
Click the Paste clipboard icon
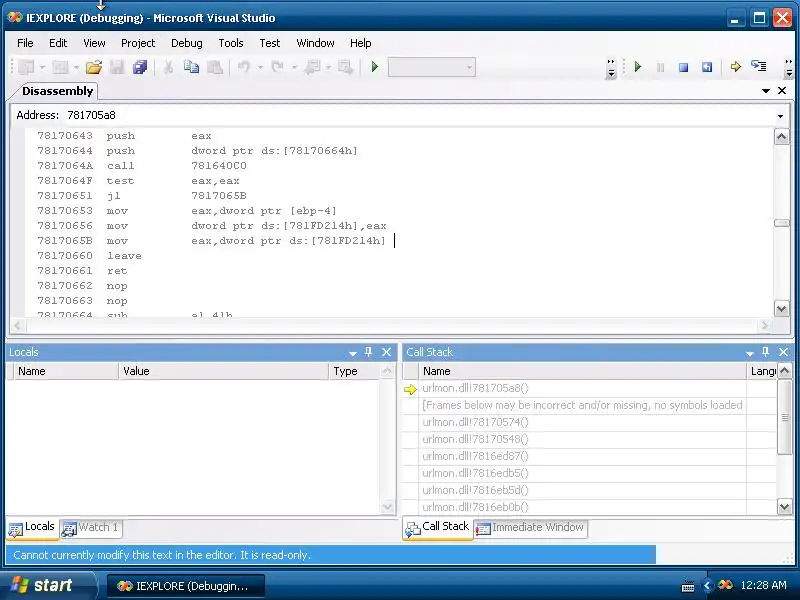(215, 67)
